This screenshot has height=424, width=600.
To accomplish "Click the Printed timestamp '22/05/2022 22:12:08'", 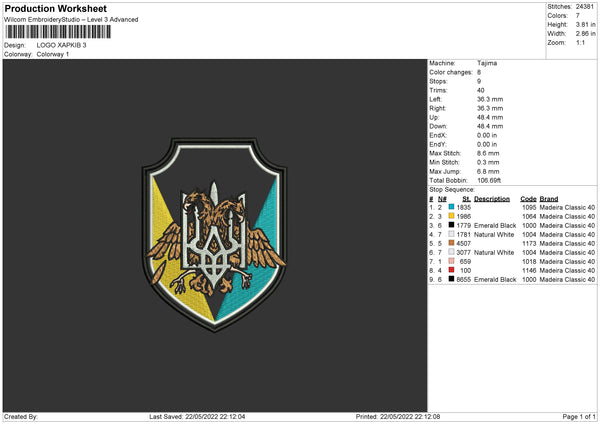I will coord(410,416).
